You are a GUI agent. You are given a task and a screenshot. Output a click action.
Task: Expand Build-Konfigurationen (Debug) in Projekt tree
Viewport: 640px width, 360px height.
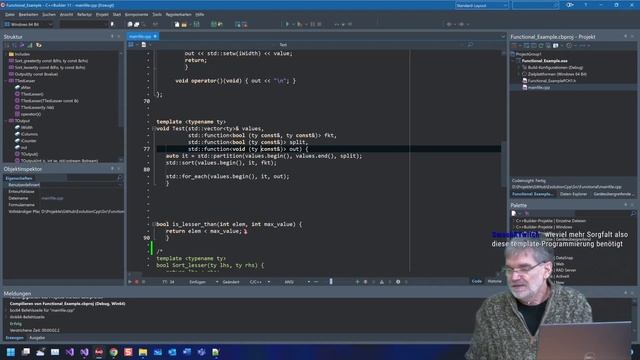[x=520, y=67]
